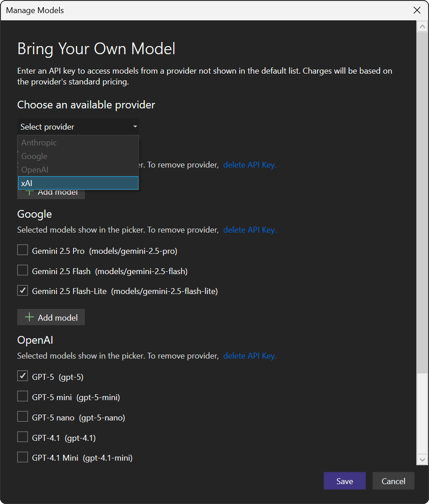Select the GPT-4.1 Mini checkbox
Screen dimensions: 429x504
(x=23, y=457)
